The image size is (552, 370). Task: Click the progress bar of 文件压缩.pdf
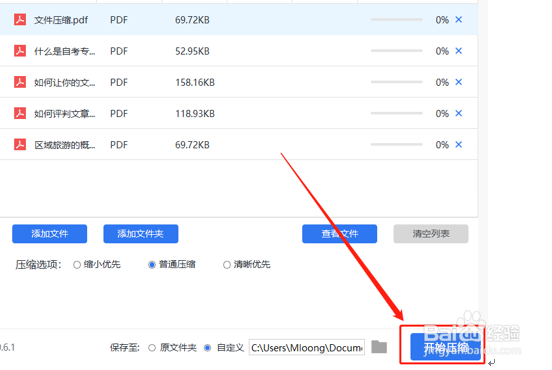(x=396, y=20)
